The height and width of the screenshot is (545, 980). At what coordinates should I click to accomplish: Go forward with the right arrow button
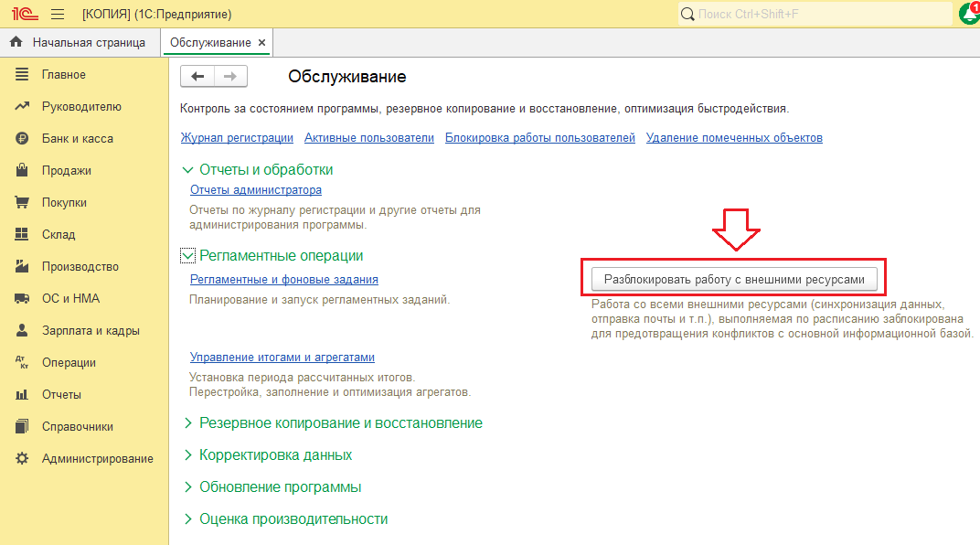[x=230, y=76]
